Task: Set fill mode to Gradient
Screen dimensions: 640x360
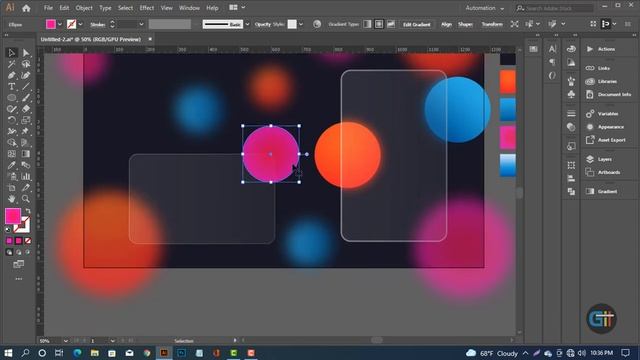Action: point(18,241)
